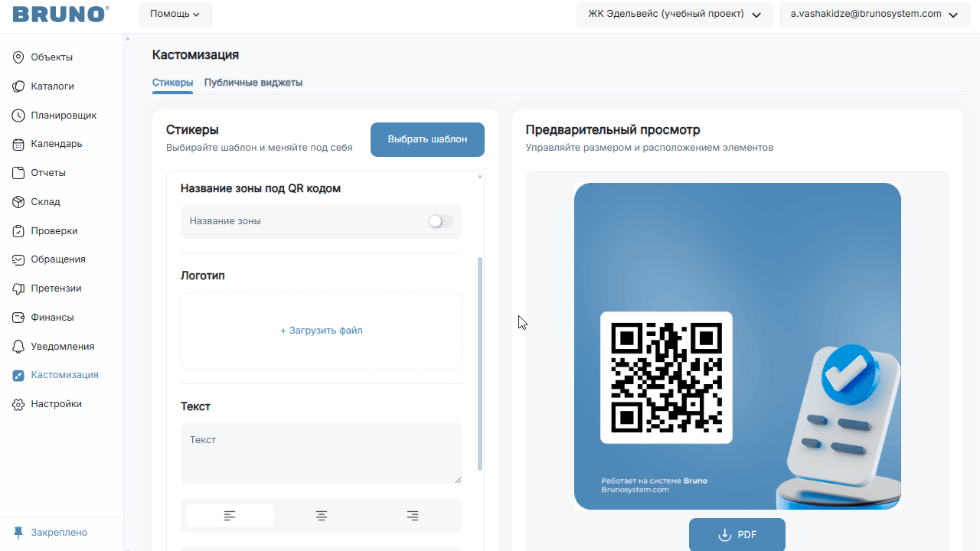Align text to the left
This screenshot has height=551, width=980.
230,516
